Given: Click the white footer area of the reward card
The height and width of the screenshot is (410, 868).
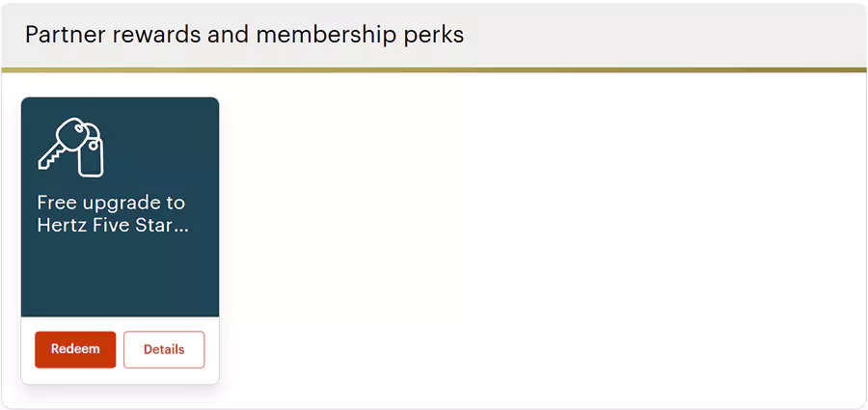Looking at the screenshot, I should [x=120, y=374].
